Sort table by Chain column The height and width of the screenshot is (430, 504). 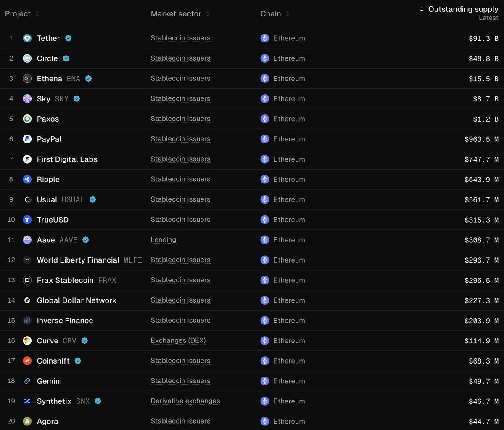click(275, 14)
